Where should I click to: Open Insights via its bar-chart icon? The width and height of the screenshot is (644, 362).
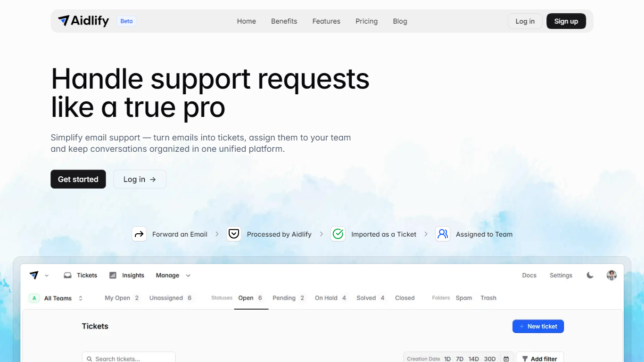[113, 275]
